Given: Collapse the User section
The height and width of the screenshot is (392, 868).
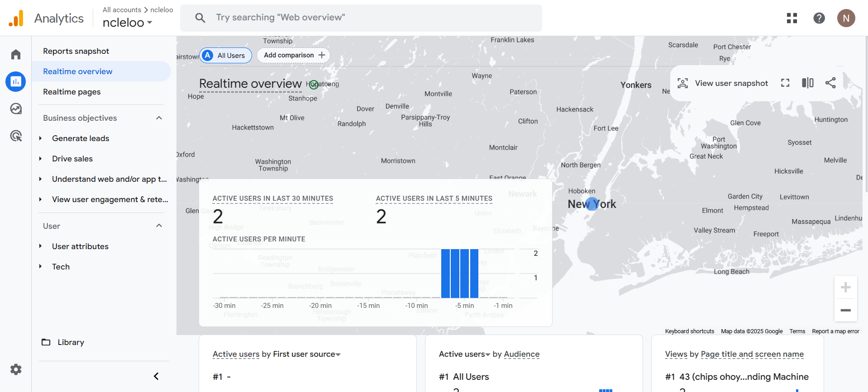Looking at the screenshot, I should pos(159,226).
